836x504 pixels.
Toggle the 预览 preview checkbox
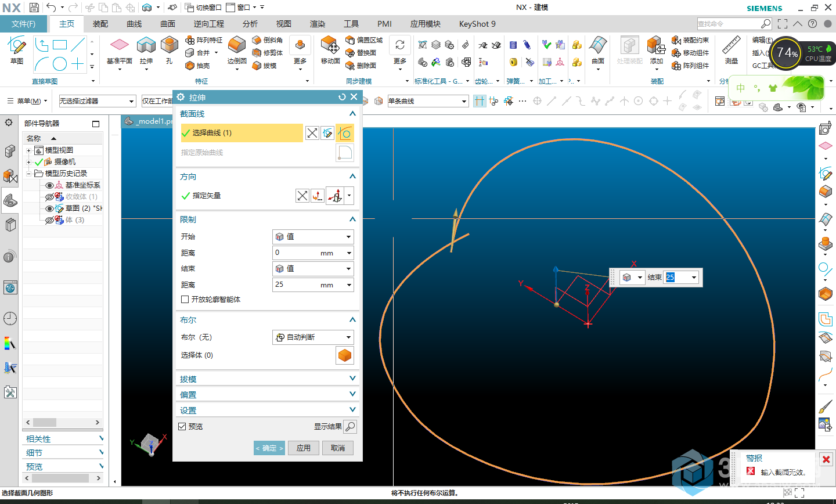[x=182, y=426]
